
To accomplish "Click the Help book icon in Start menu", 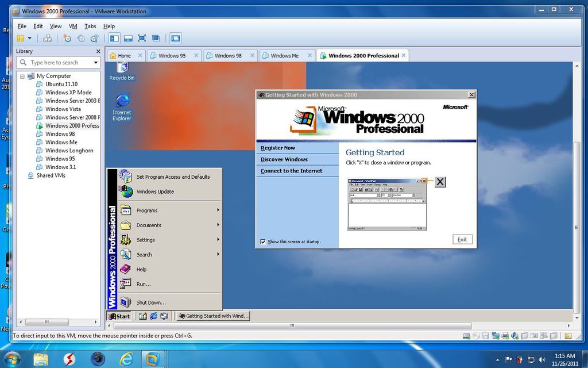I will tap(125, 269).
